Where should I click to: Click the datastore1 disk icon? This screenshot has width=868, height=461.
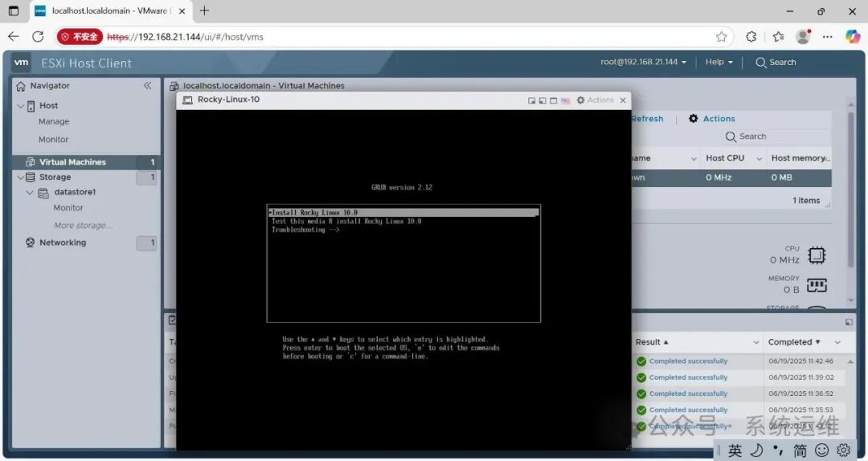pyautogui.click(x=43, y=193)
